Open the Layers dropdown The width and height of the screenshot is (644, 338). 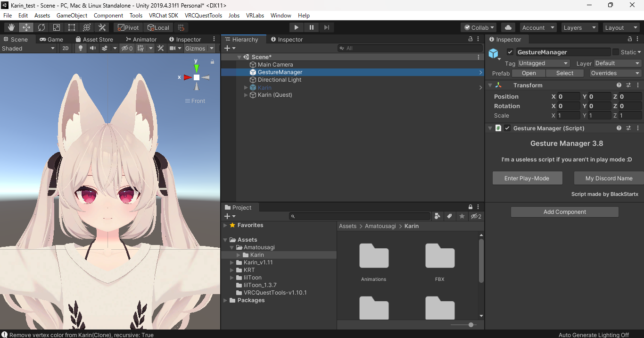580,27
